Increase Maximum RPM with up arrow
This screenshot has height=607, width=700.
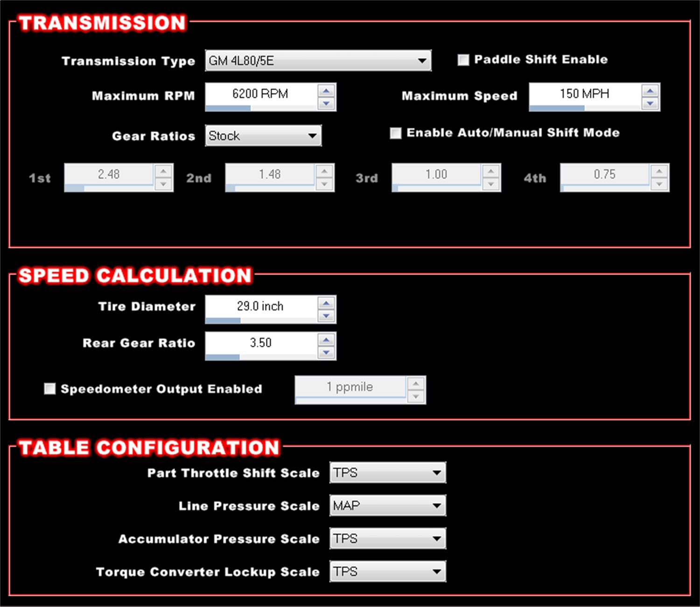pyautogui.click(x=326, y=91)
